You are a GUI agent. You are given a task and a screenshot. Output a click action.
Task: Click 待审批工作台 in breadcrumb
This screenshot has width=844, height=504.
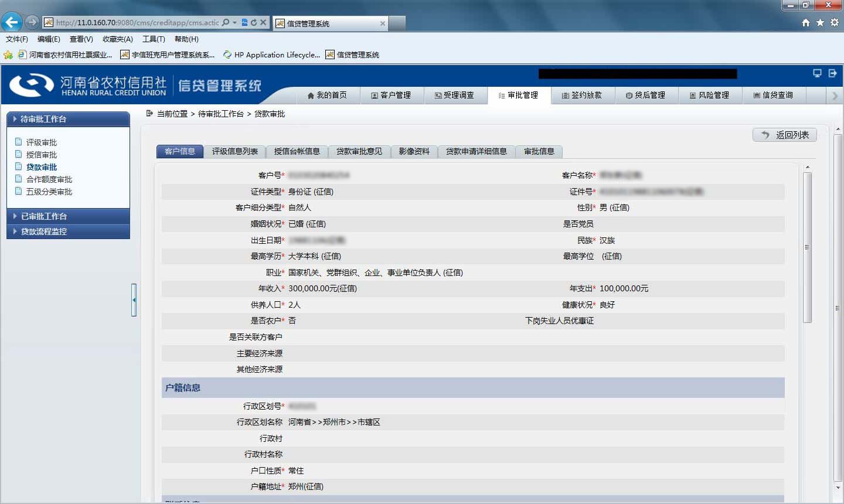tap(221, 114)
